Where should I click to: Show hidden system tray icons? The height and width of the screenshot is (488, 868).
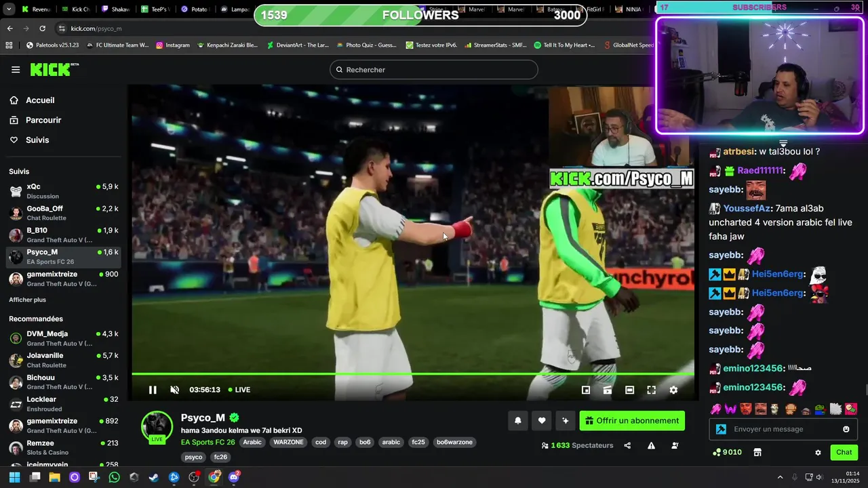tap(780, 477)
